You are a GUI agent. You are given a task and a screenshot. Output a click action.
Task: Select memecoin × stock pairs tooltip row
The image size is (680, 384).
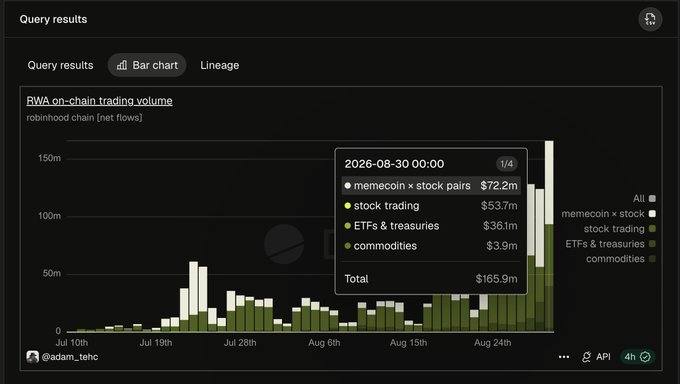[431, 186]
